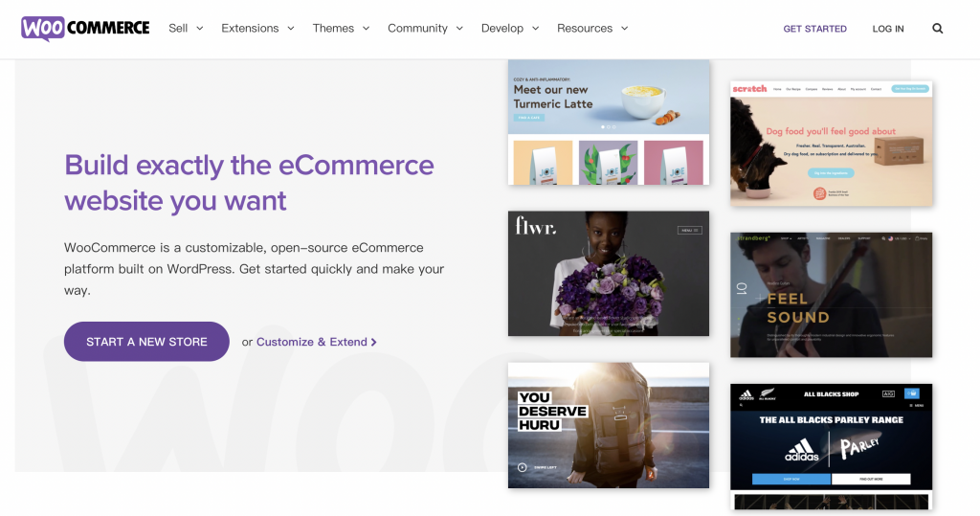Click the headline 'Build exactly the eCommerce website you want'
This screenshot has width=980, height=516.
tap(250, 183)
